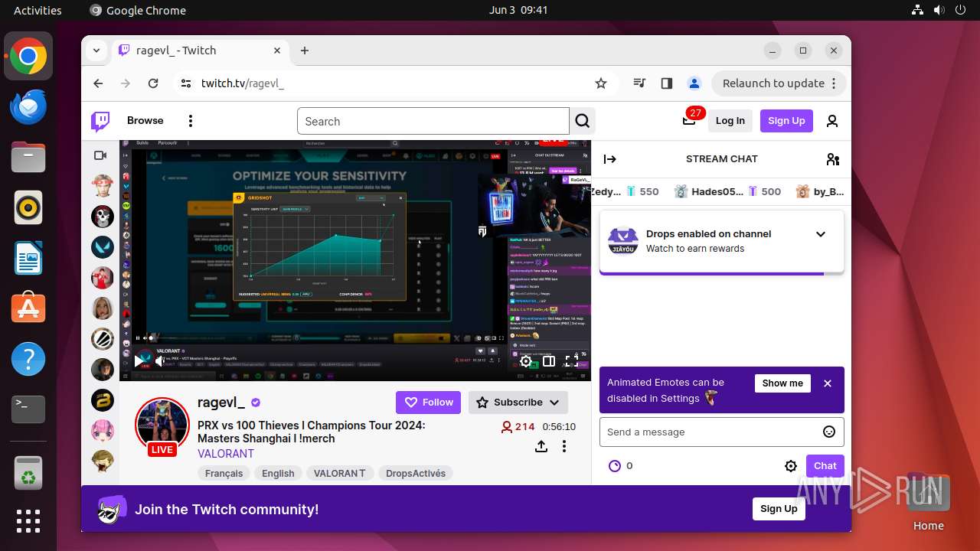Screen dimensions: 980x551
Task: Open notifications inbox with 27 badge
Action: pyautogui.click(x=690, y=120)
